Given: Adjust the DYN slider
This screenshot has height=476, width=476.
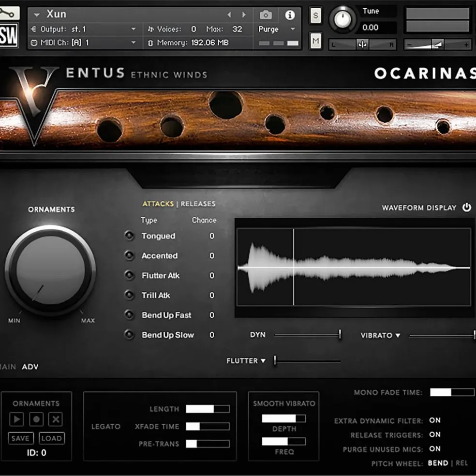Looking at the screenshot, I should [308, 335].
